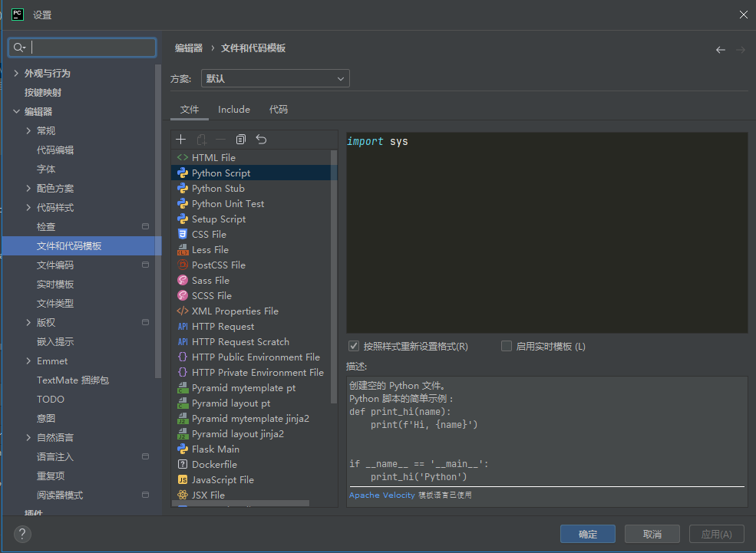Click the plus icon to create template

coord(181,140)
